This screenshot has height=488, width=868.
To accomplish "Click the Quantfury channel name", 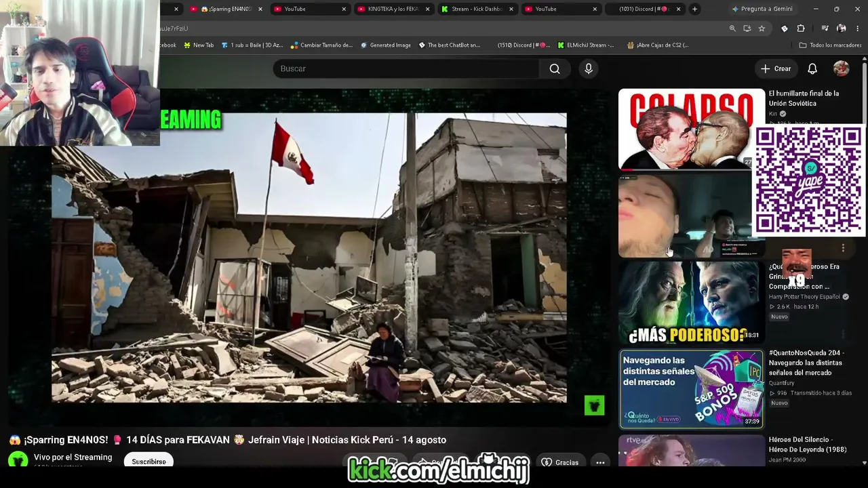I will [781, 383].
